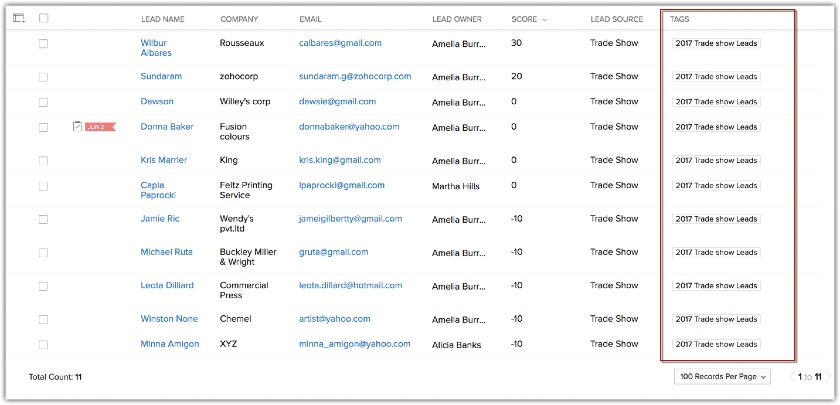
Task: Open lead Wilbur Albares
Action: click(x=156, y=48)
